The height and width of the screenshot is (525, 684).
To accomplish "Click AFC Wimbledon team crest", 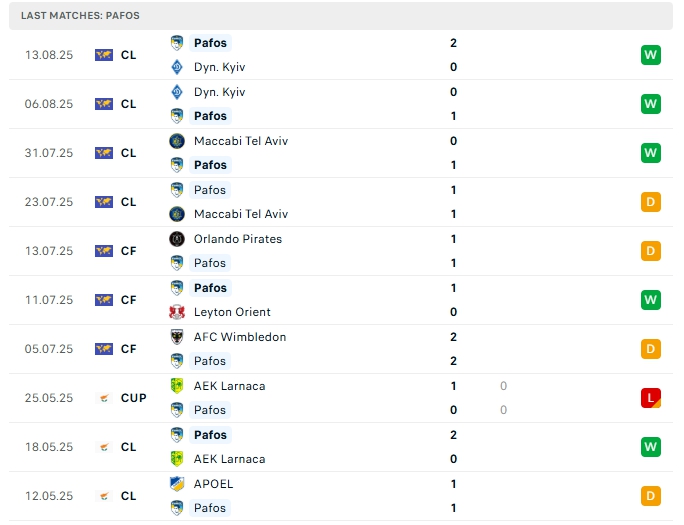I will click(x=177, y=337).
